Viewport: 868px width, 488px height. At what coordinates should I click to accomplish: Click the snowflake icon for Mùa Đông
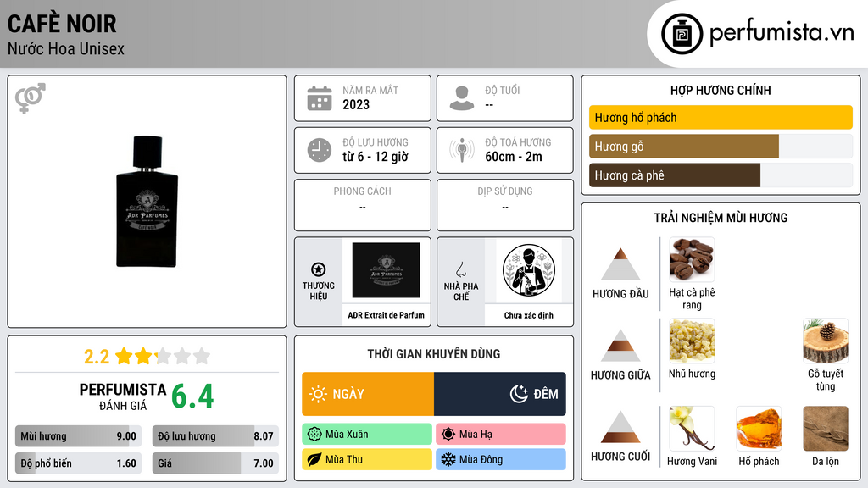point(448,459)
